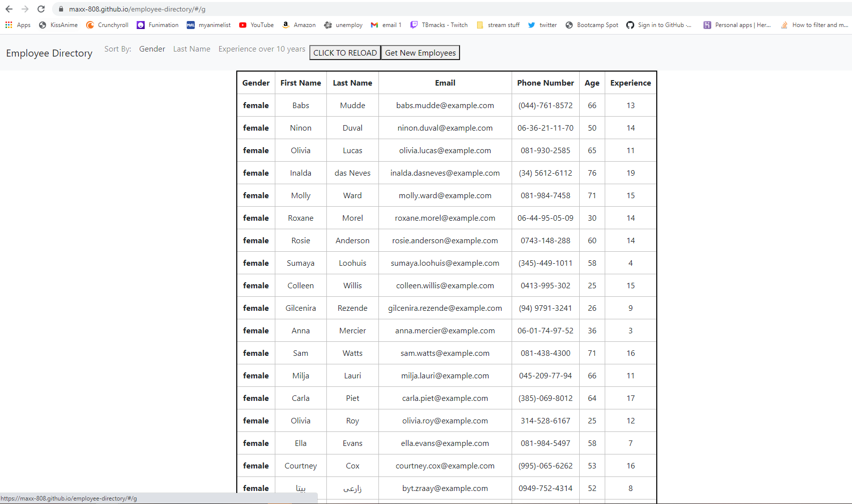Open the Funimation bookmark
This screenshot has width=852, height=504.
pyautogui.click(x=157, y=25)
